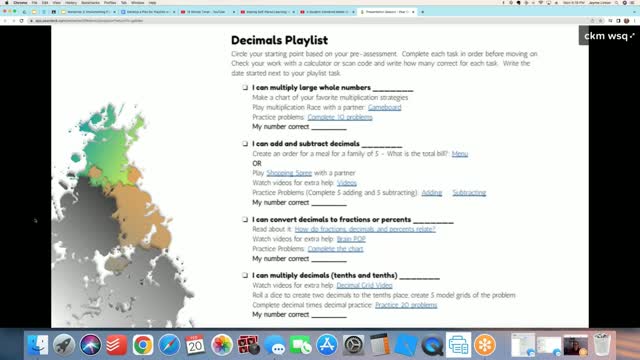Click the Practice 20 problems link
640x360 pixels.
(x=406, y=305)
